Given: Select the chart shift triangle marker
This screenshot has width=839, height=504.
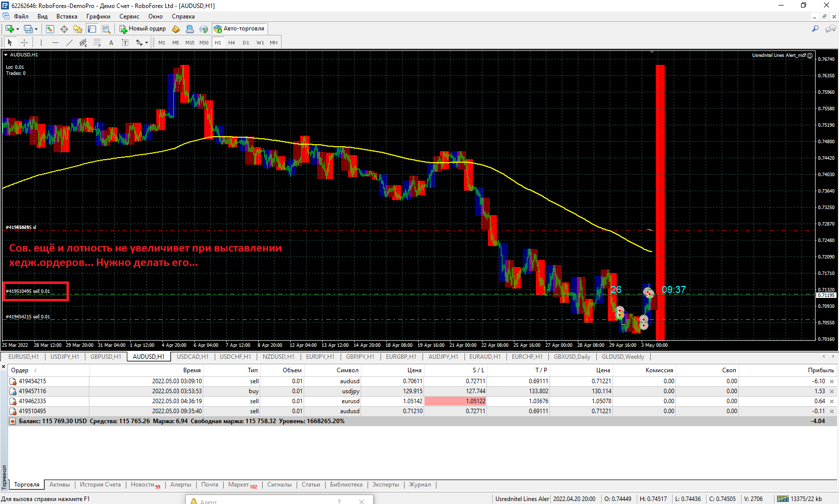Looking at the screenshot, I should coord(652,51).
